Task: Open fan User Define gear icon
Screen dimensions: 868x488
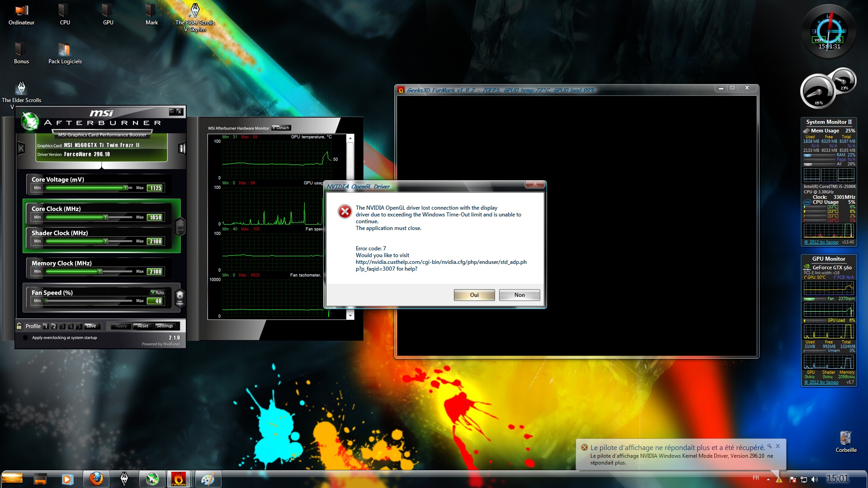Action: click(x=179, y=297)
